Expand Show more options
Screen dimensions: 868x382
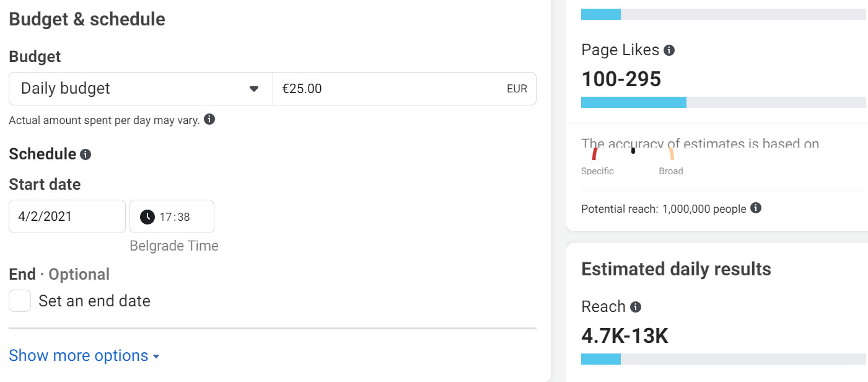point(84,356)
